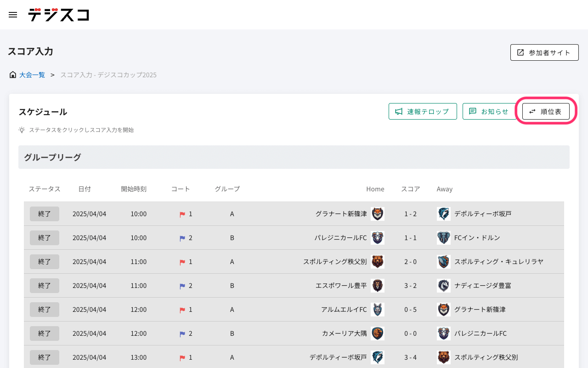Click エスポワール豊平 lion team logo
The width and height of the screenshot is (588, 368).
point(378,286)
